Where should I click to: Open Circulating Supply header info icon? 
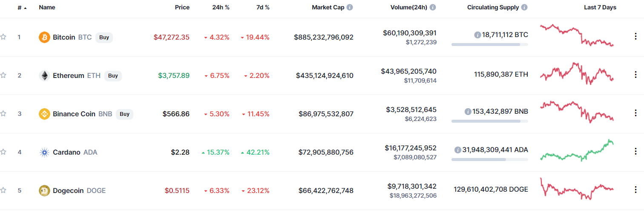(524, 7)
